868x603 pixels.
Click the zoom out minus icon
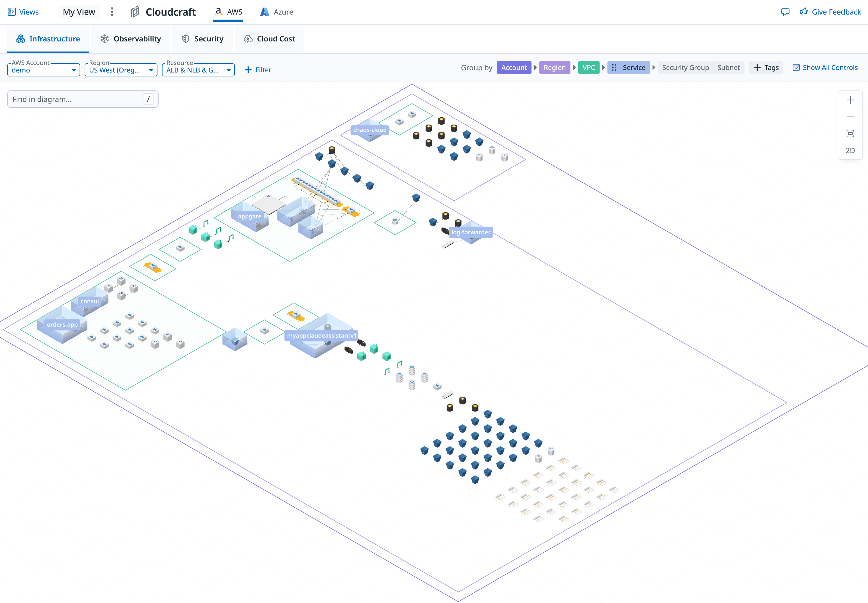850,117
